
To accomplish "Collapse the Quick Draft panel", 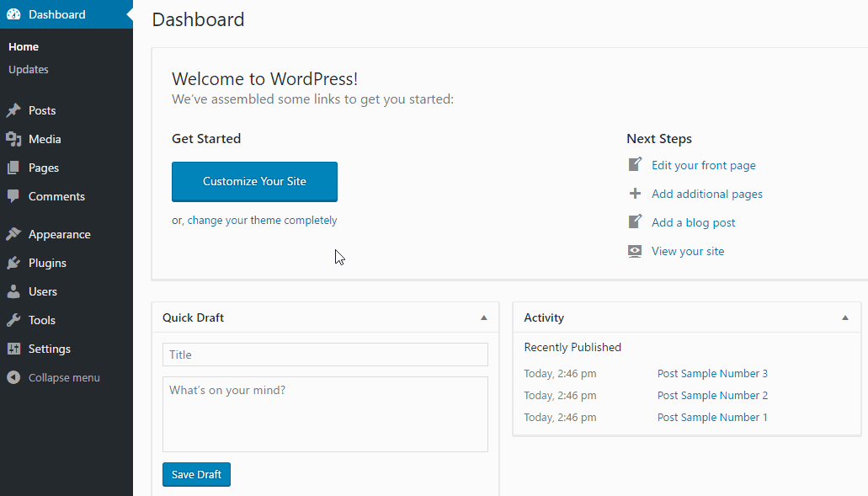I will 483,317.
